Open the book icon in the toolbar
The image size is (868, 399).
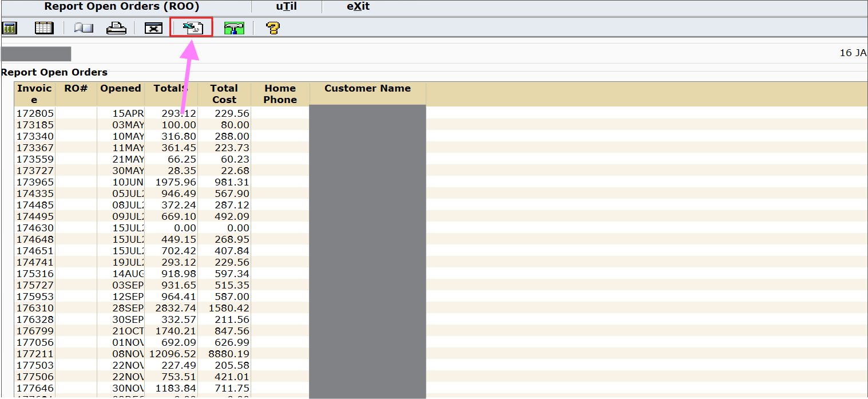click(84, 27)
